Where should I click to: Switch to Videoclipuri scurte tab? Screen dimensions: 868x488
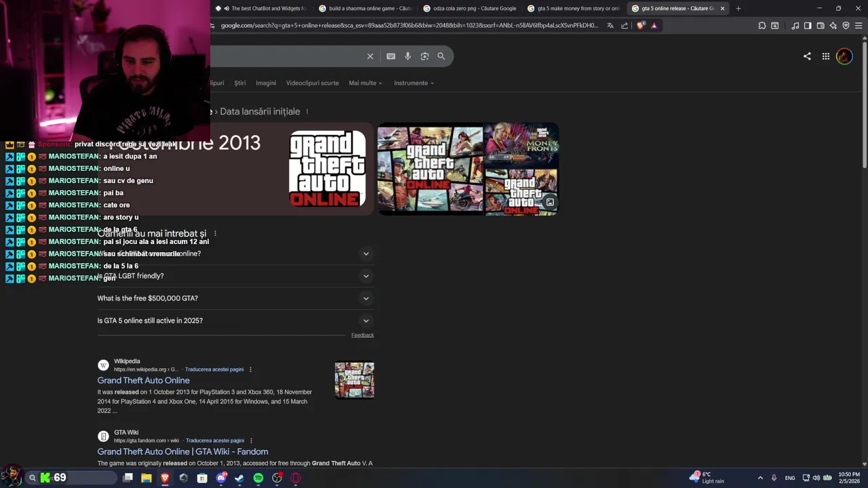point(313,83)
